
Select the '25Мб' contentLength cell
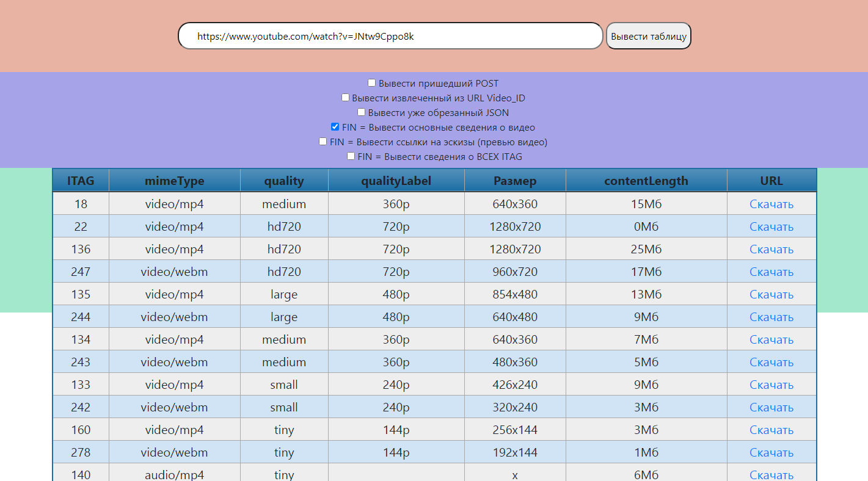646,249
